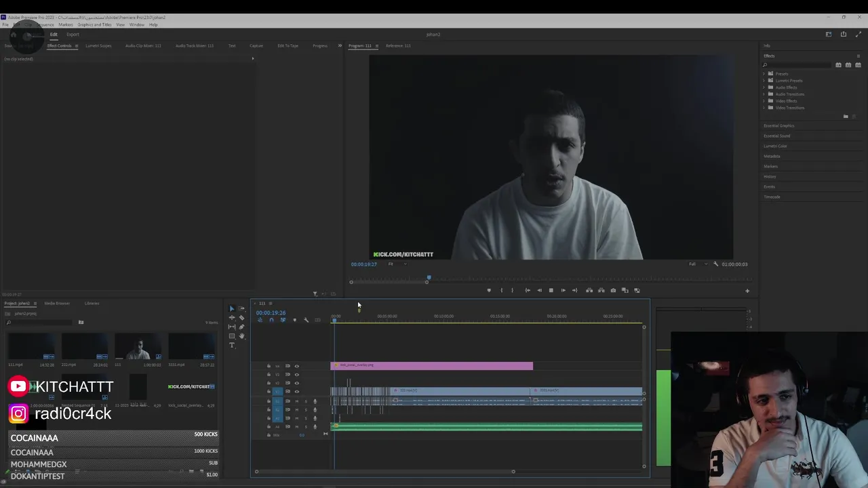Select the Razor tool
The height and width of the screenshot is (488, 868).
(241, 317)
